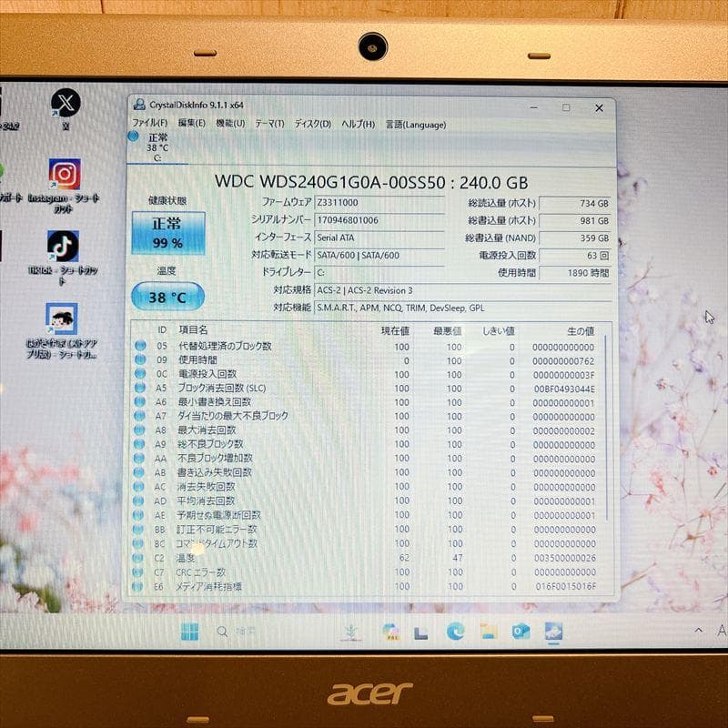Open the ヘルプ(H) menu
This screenshot has width=728, height=728.
358,124
